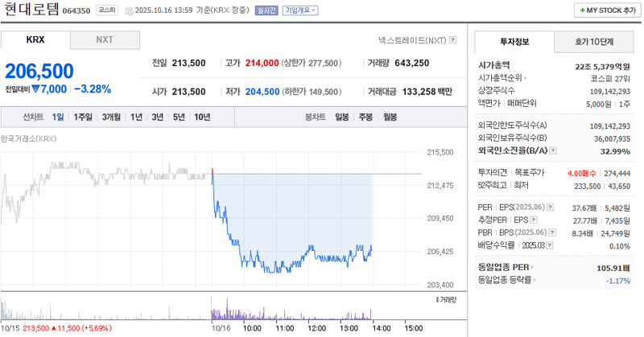Select the 1일 line chart period

[58, 117]
